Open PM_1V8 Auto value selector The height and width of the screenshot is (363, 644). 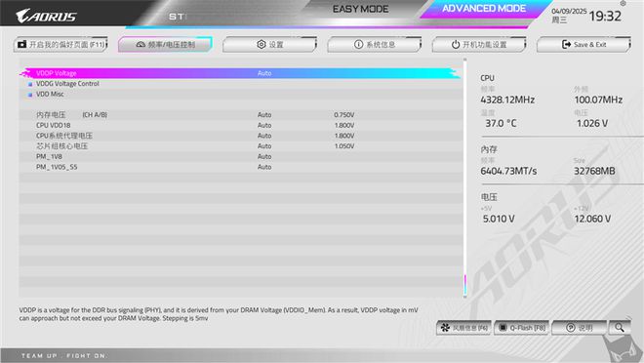click(264, 156)
